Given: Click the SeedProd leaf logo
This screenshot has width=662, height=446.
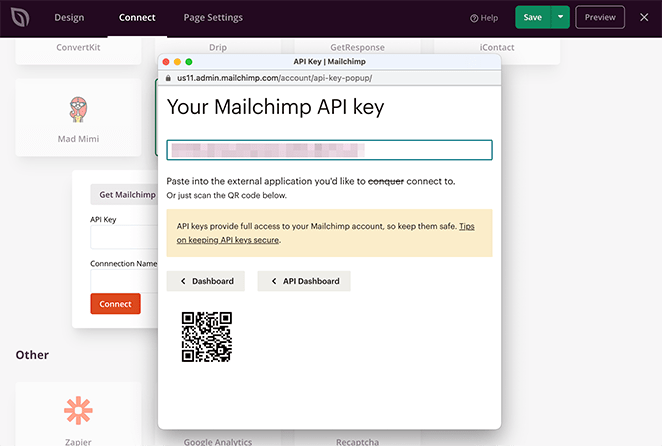Looking at the screenshot, I should point(20,18).
